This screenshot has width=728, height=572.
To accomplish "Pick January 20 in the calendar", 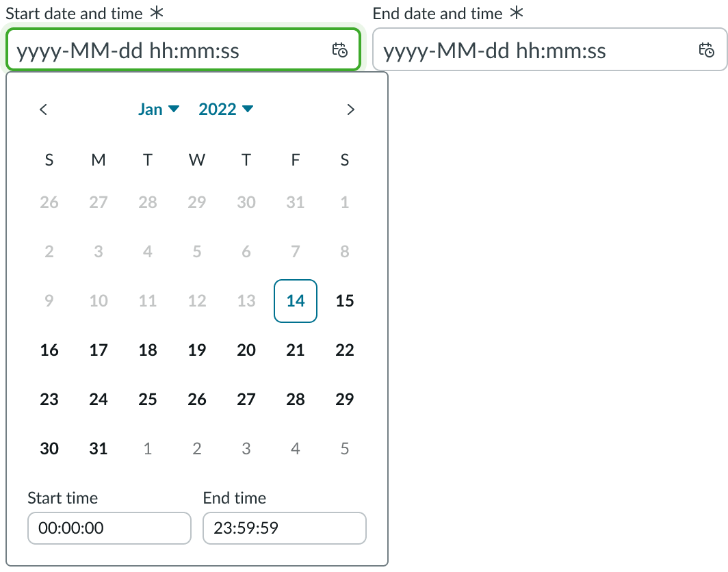I will point(246,350).
